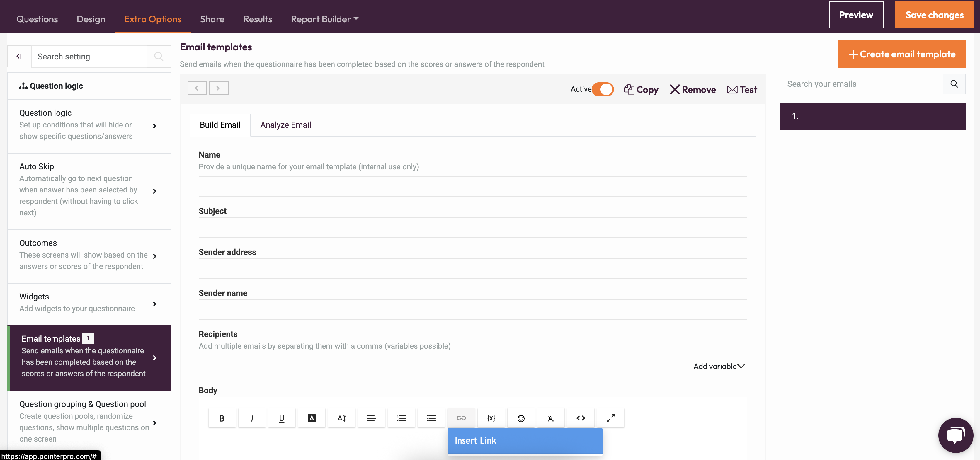Image resolution: width=980 pixels, height=460 pixels.
Task: Click the Underline formatting icon
Action: 282,418
